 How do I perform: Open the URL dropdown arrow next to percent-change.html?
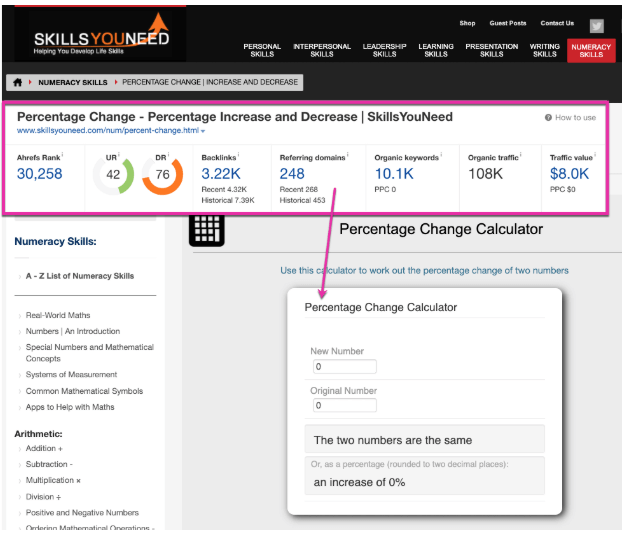point(203,131)
